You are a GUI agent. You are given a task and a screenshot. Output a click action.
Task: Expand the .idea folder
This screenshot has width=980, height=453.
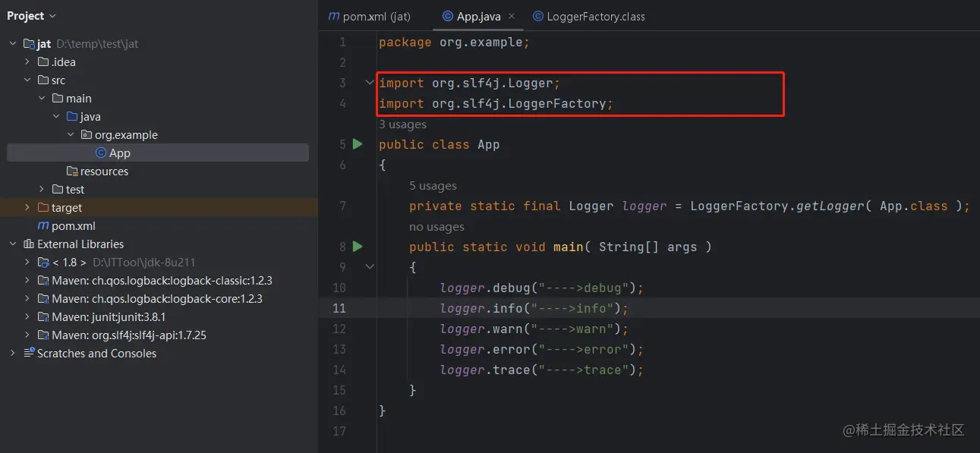[x=27, y=62]
